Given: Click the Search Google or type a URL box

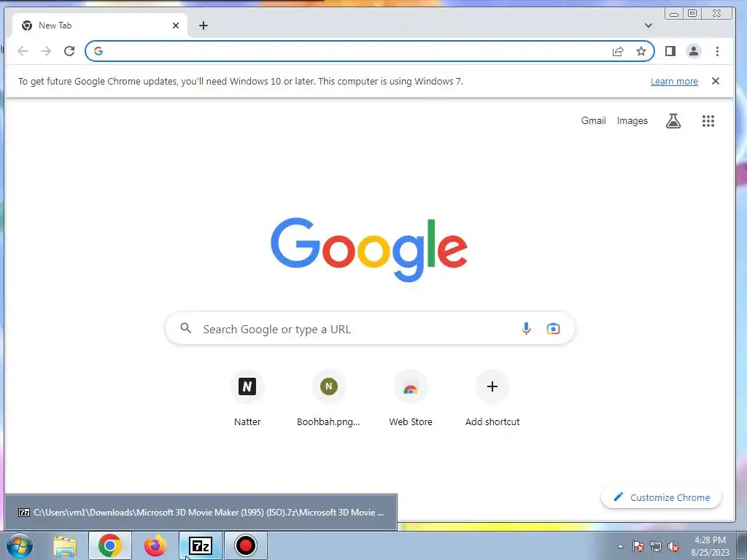Looking at the screenshot, I should click(x=370, y=329).
